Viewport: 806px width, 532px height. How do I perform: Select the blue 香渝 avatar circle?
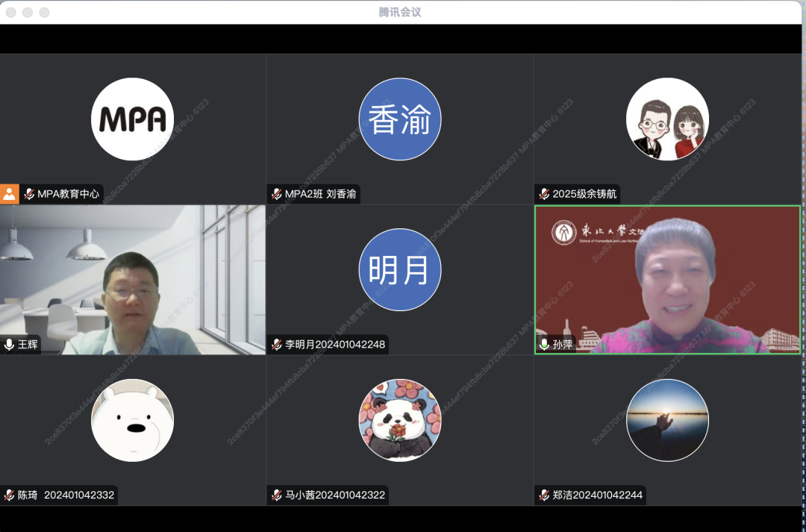(400, 119)
